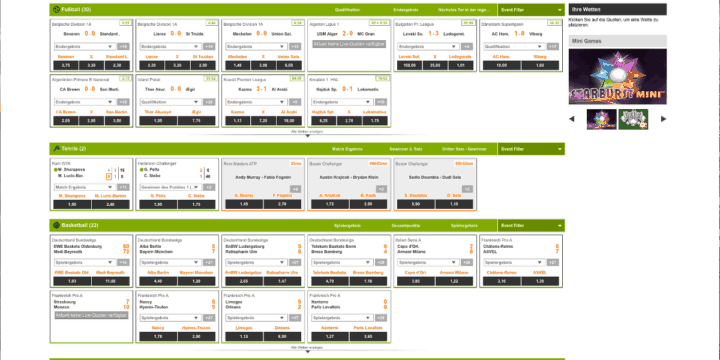Select Gewinner 2. Satz tab in Tennis header
The image size is (720, 360).
405,149
